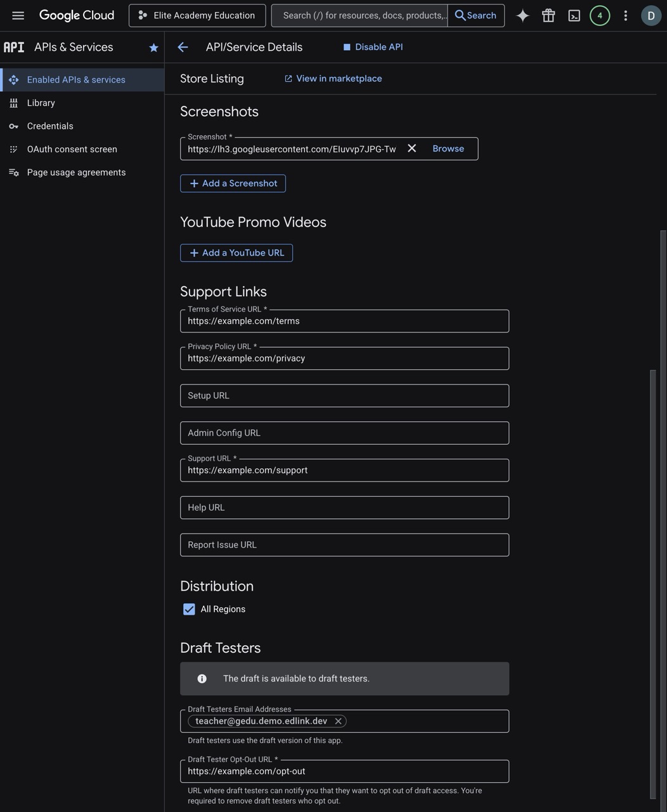The image size is (667, 812).
Task: Open Library from the sidebar
Action: pyautogui.click(x=41, y=103)
